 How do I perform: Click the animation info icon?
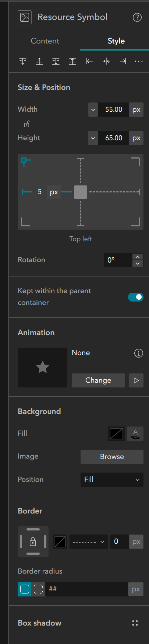(139, 353)
